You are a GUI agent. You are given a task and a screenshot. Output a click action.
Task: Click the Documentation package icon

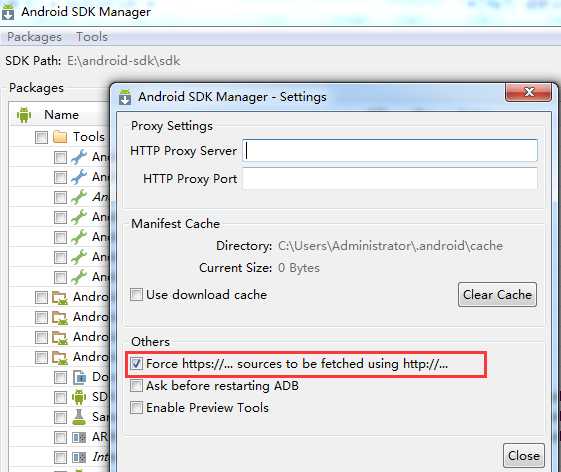point(79,377)
